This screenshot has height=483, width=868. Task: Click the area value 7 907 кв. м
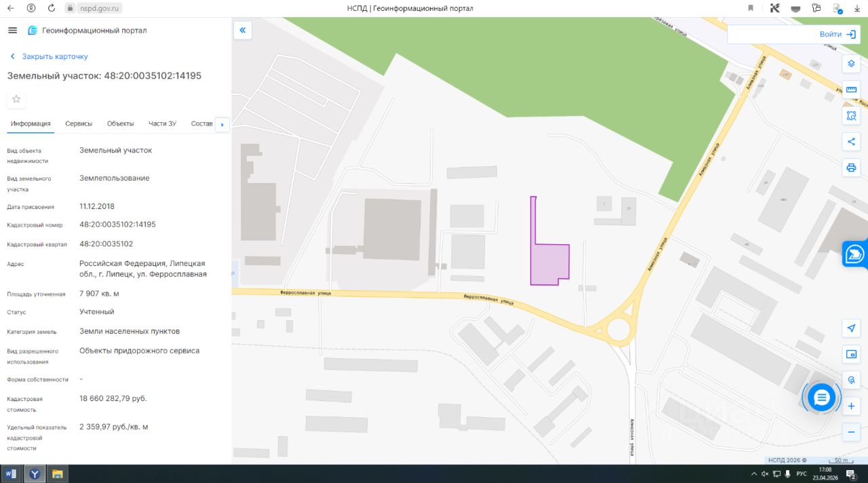(99, 294)
